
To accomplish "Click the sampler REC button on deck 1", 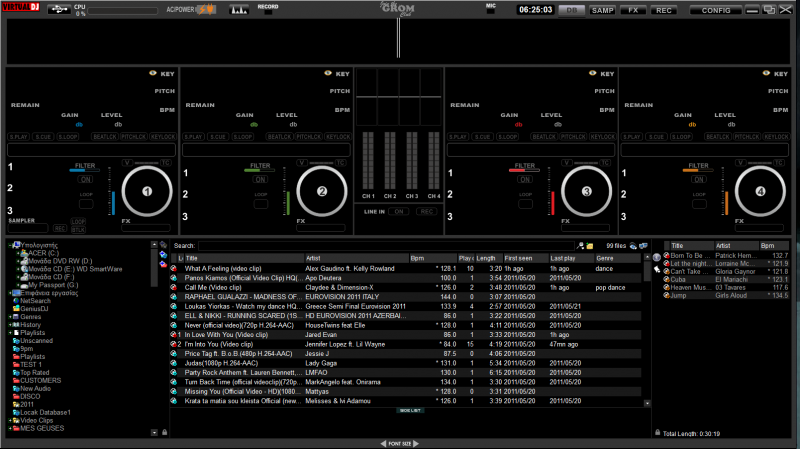I will point(60,229).
